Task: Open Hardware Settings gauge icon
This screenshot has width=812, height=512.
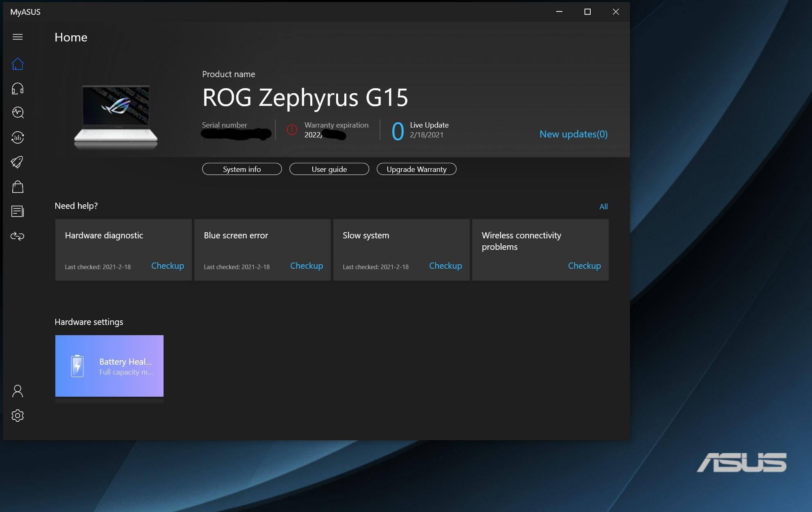Action: [x=18, y=137]
